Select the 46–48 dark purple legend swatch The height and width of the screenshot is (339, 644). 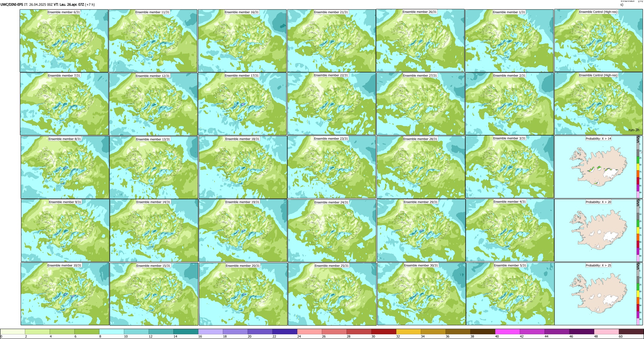[x=582, y=332]
